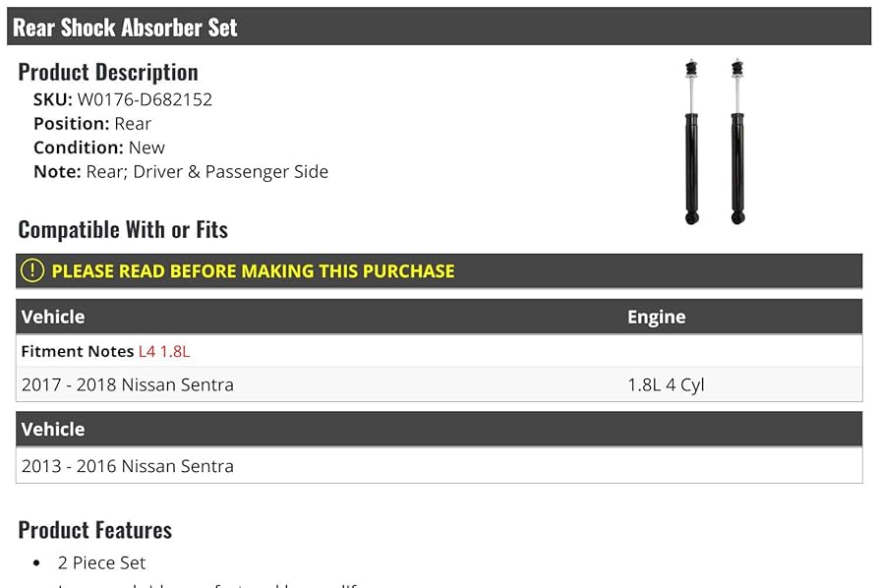Image resolution: width=879 pixels, height=588 pixels.
Task: Click the second "Vehicle" table header
Action: pyautogui.click(x=53, y=429)
